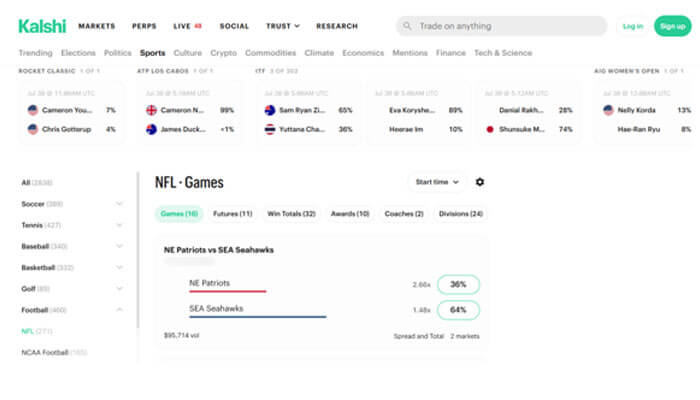The height and width of the screenshot is (400, 700).
Task: Click the search magnifier icon
Action: [x=407, y=26]
